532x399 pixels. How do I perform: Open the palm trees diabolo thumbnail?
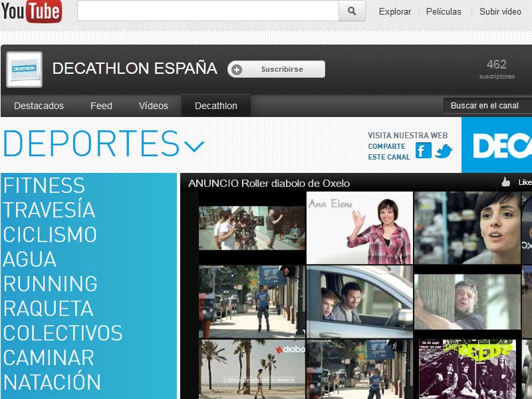(x=252, y=369)
